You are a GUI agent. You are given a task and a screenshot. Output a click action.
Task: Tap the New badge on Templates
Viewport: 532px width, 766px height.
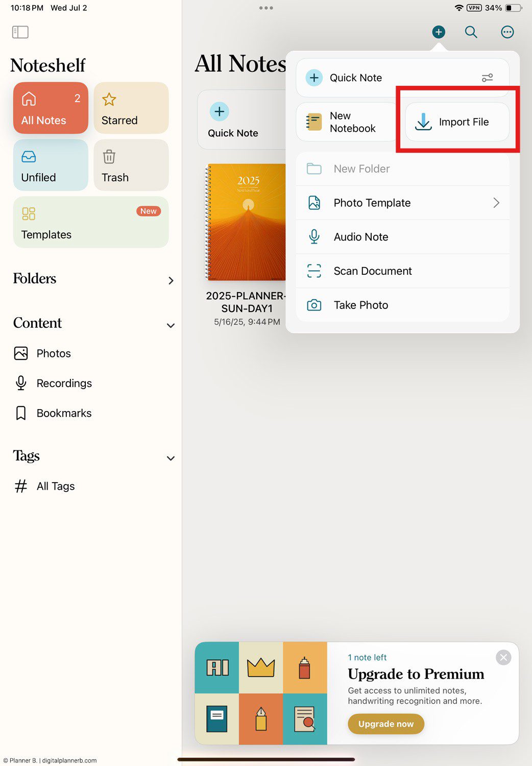149,211
